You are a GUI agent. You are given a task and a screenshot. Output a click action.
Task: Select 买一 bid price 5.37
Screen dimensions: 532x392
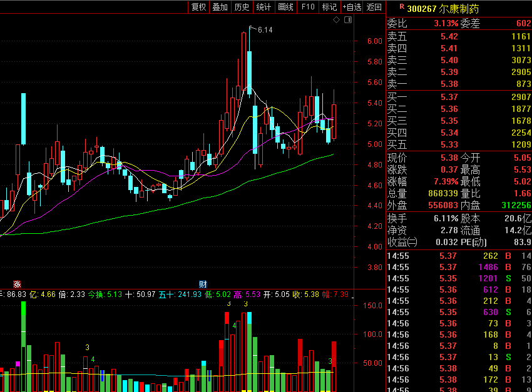click(x=449, y=98)
